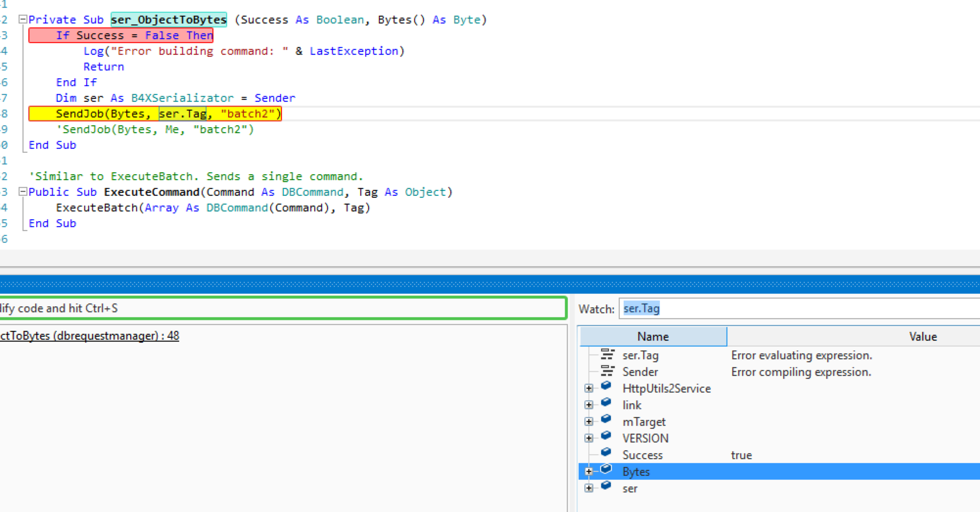Click the Boolean type in sub signature
Screen dimensions: 980x512
[340, 20]
